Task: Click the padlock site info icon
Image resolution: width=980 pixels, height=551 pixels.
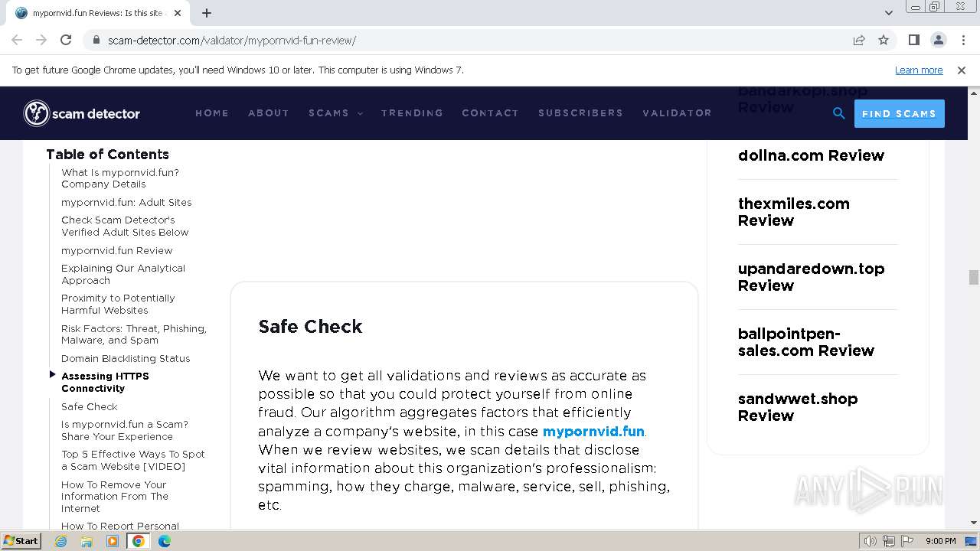Action: click(96, 40)
